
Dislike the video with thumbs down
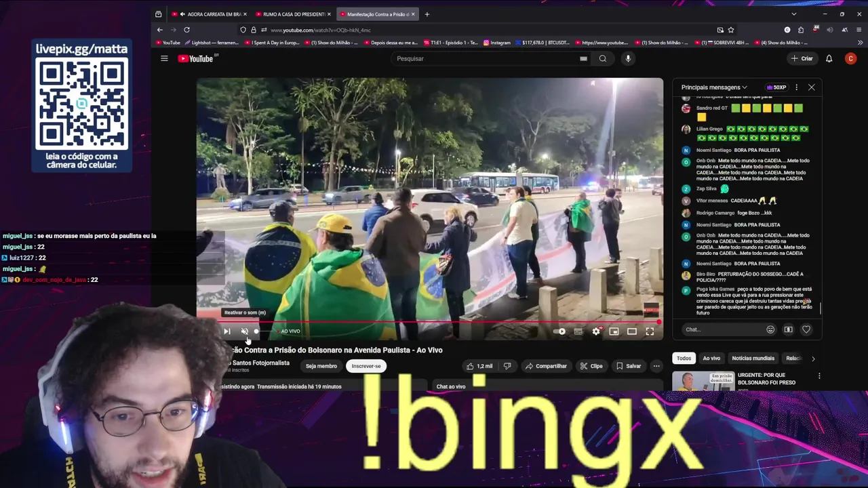[507, 366]
